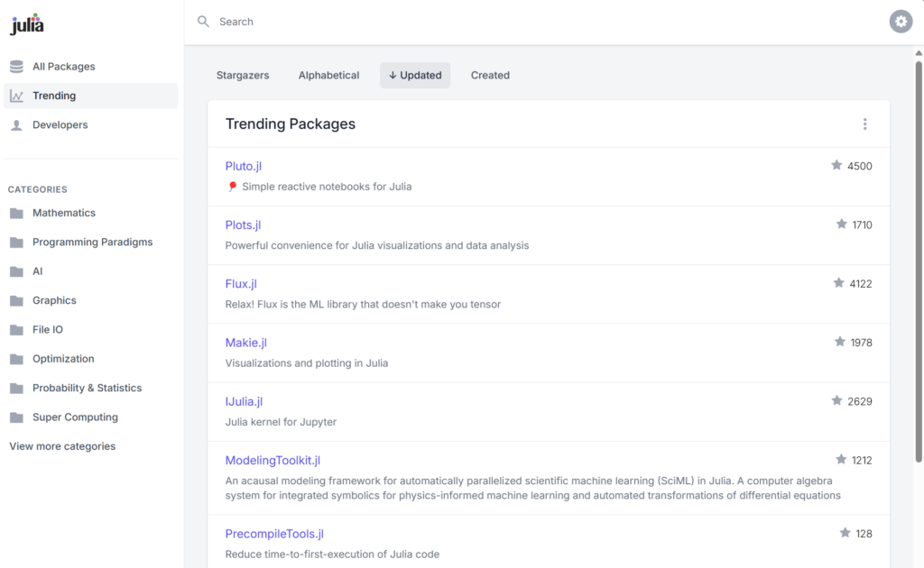Viewport: 924px width, 568px height.
Task: Click the vertical scrollbar thumb
Action: (x=919, y=261)
